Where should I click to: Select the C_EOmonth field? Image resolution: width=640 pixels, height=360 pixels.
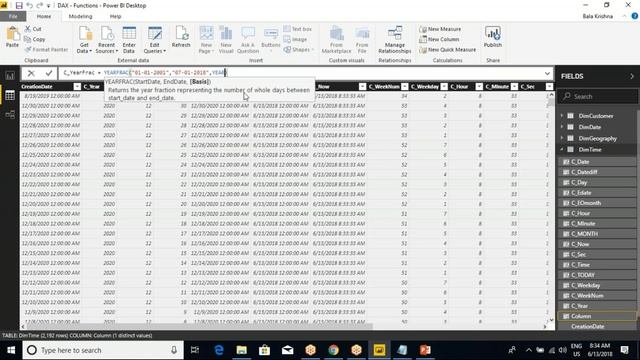[x=597, y=203]
